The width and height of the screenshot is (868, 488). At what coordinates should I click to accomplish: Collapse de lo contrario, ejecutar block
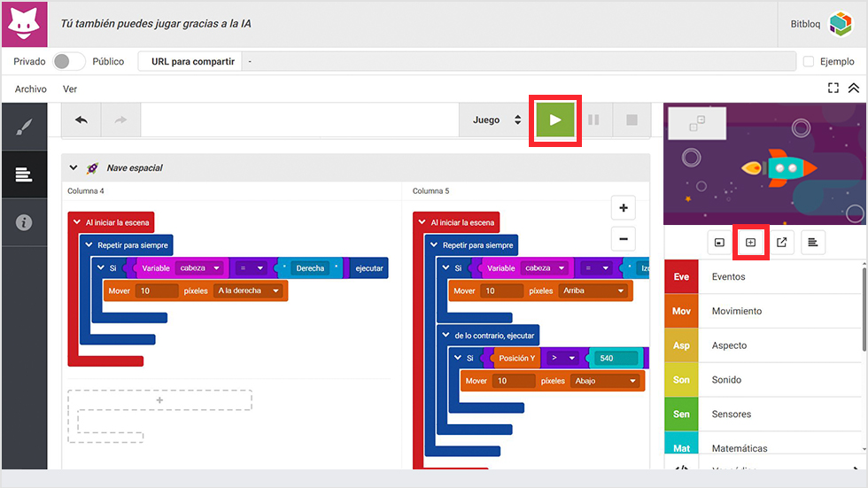pyautogui.click(x=446, y=336)
